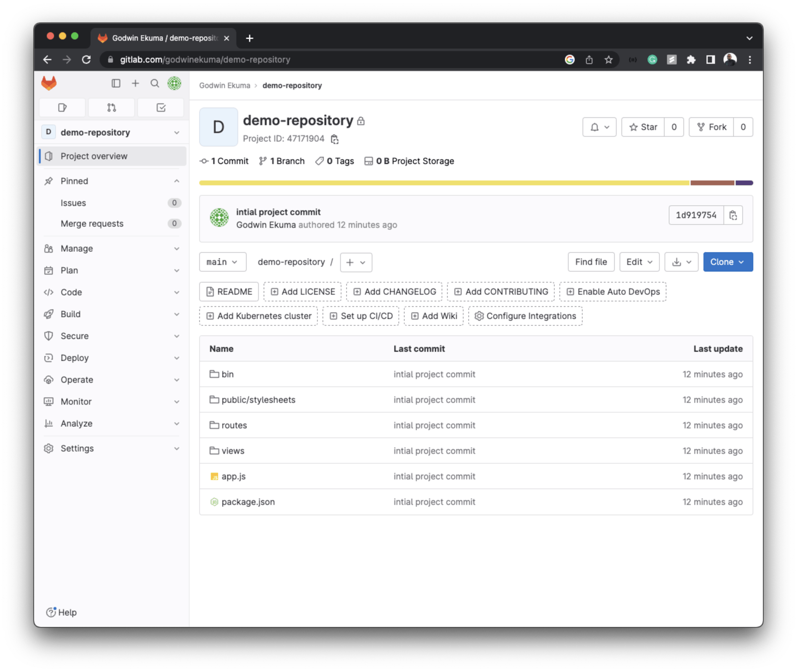Click the Find file button

(x=591, y=262)
